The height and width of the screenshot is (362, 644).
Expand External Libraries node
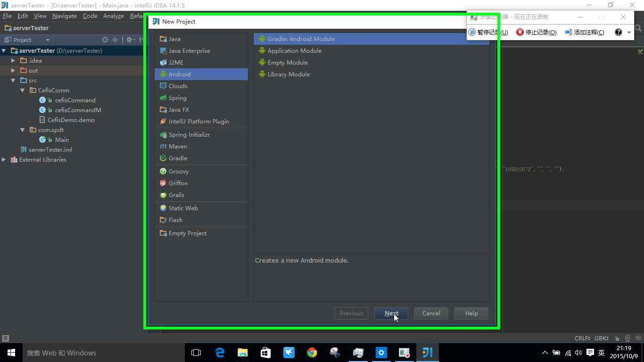click(x=4, y=159)
